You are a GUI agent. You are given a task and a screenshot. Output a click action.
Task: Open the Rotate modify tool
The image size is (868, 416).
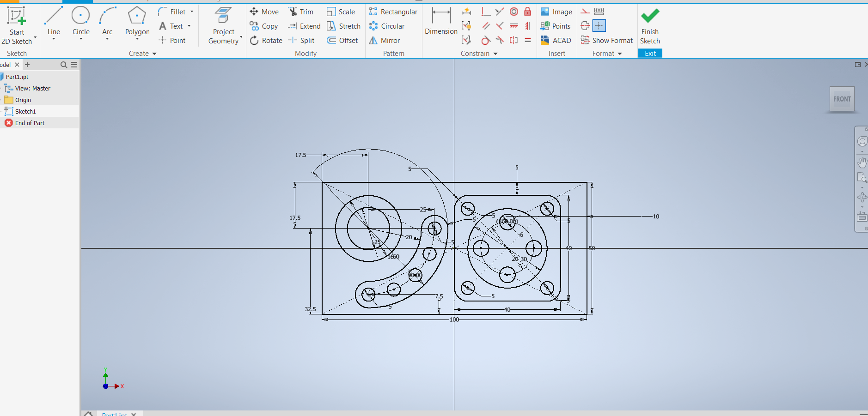[x=266, y=41]
